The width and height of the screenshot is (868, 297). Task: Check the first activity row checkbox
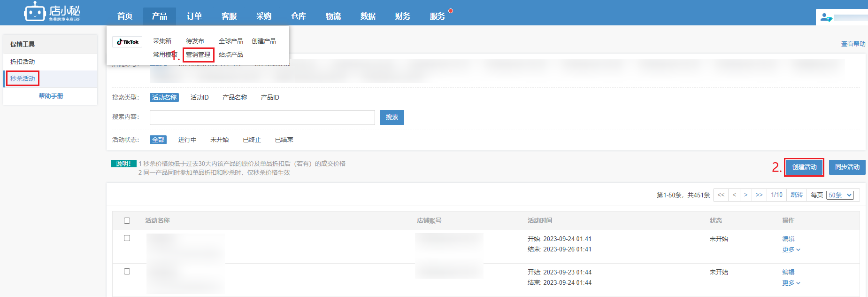(127, 238)
